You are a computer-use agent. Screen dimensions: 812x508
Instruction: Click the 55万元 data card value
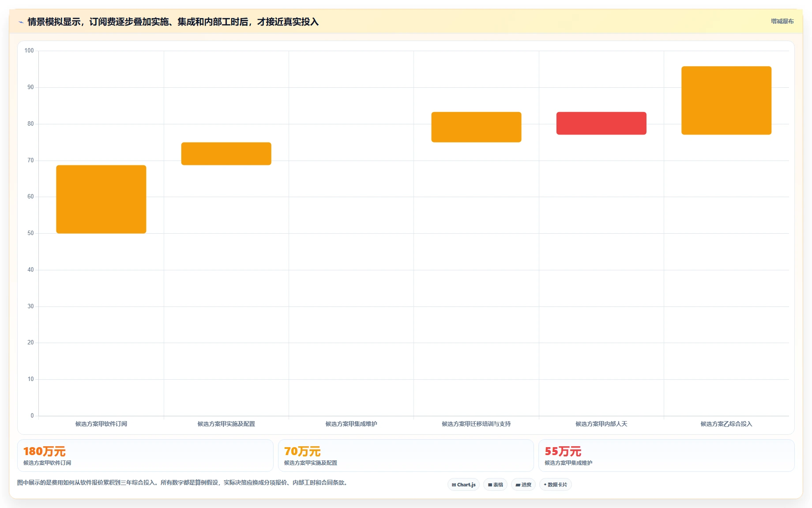[x=563, y=452]
